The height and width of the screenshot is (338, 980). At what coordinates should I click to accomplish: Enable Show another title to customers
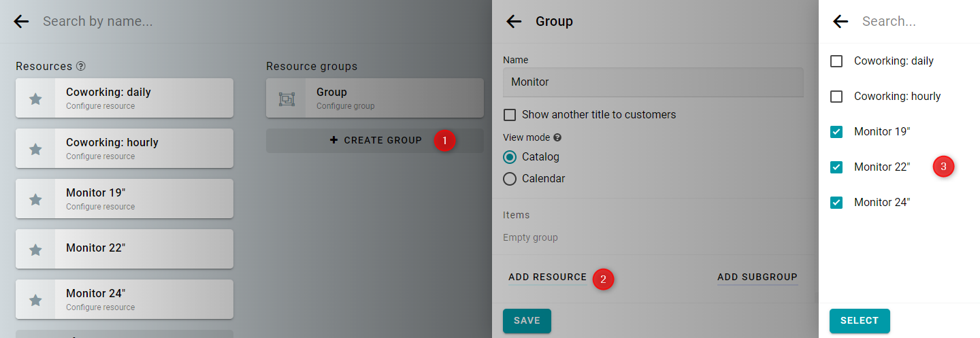click(x=510, y=114)
